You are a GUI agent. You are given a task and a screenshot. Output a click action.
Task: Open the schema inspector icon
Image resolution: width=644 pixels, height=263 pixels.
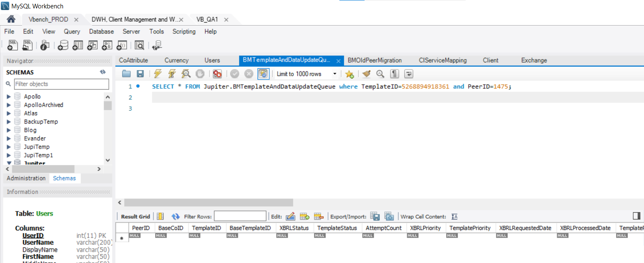tap(45, 45)
